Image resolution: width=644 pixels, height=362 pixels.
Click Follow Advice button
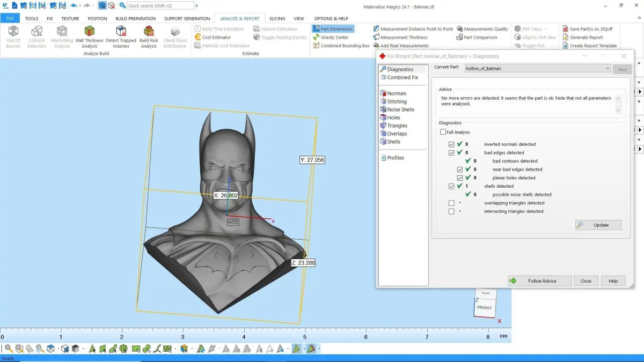click(x=539, y=280)
